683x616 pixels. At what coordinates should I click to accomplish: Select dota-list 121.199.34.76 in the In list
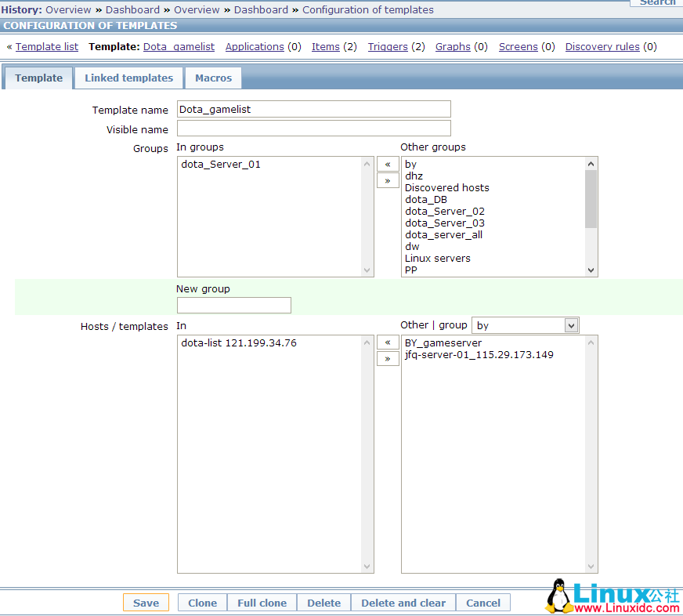click(239, 343)
